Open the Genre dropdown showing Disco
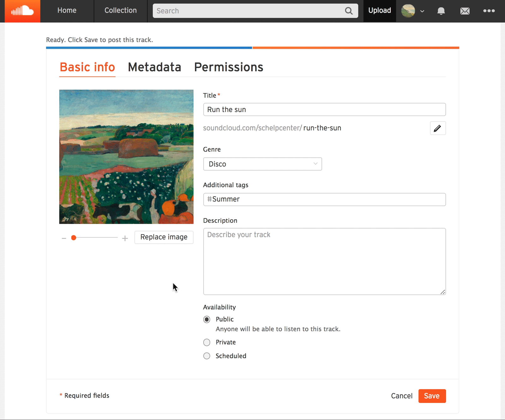Image resolution: width=505 pixels, height=420 pixels. (263, 164)
